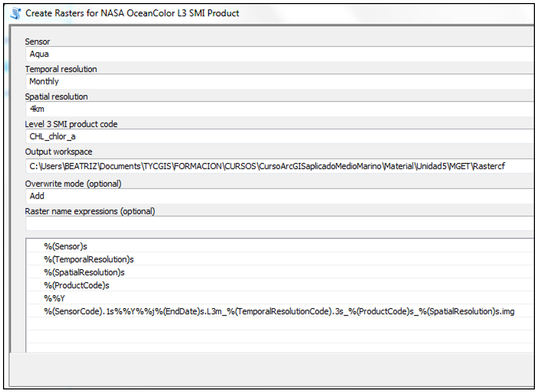Select the expression row ending in .img
539x392 pixels.
point(278,311)
